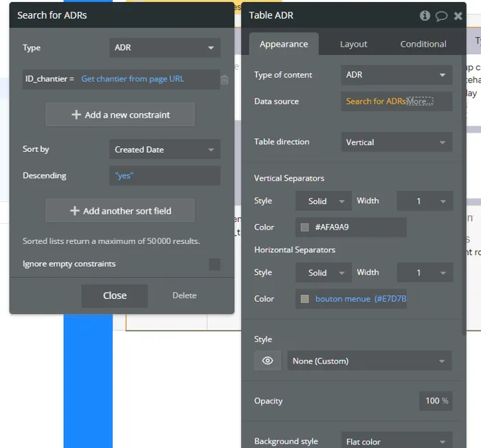Click the Descending "yes" field
The image size is (481, 448).
164,176
